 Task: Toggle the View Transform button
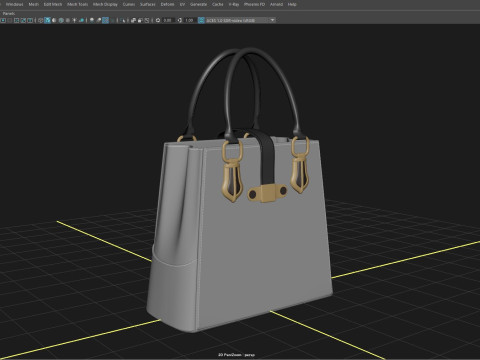(x=201, y=20)
